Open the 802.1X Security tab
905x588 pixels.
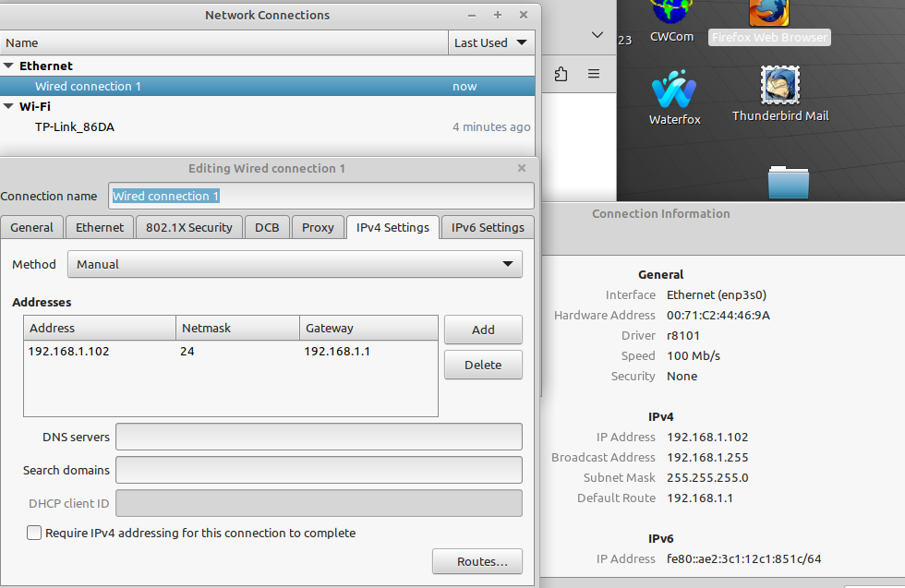pos(188,227)
